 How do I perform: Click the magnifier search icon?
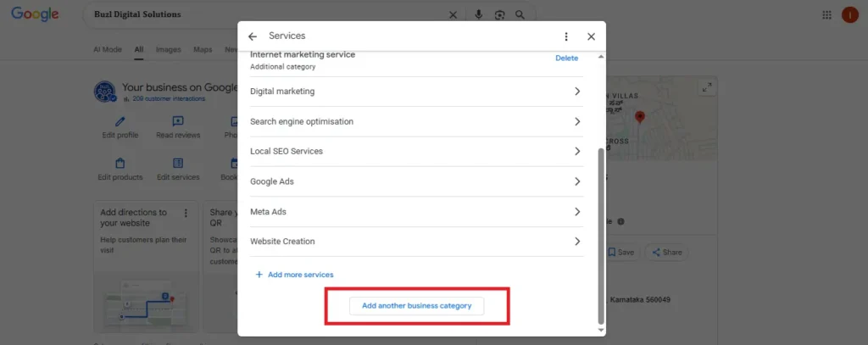click(x=520, y=15)
